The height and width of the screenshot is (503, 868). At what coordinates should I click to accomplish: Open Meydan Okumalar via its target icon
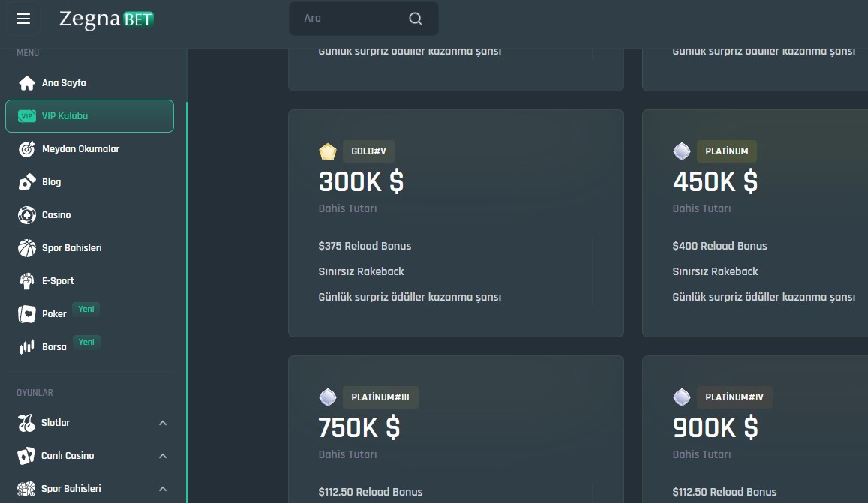(x=26, y=148)
